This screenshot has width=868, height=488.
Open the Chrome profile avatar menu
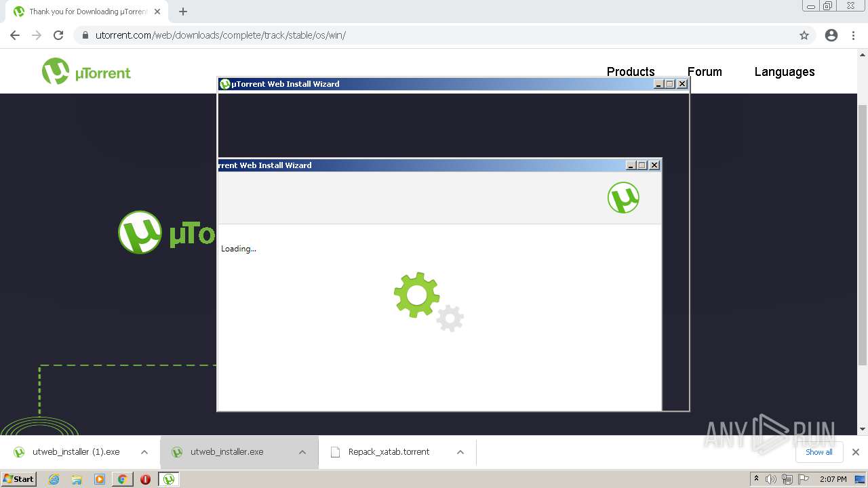pyautogui.click(x=831, y=35)
